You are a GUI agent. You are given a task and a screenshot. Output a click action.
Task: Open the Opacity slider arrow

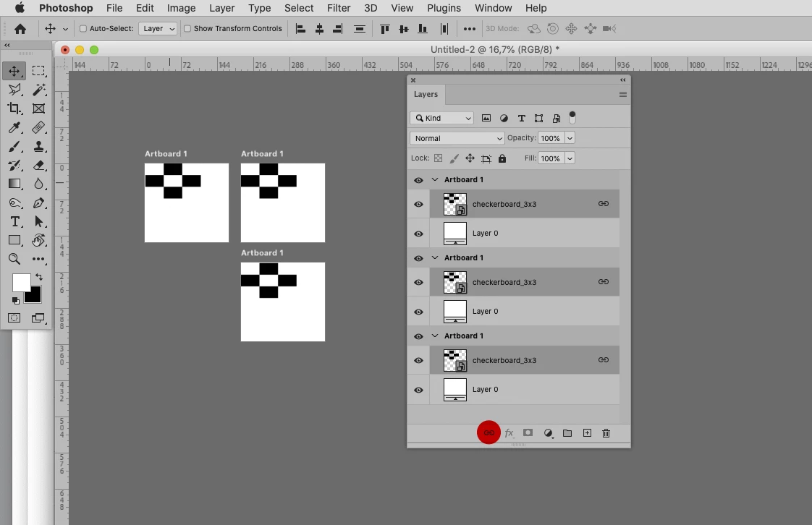(x=570, y=138)
